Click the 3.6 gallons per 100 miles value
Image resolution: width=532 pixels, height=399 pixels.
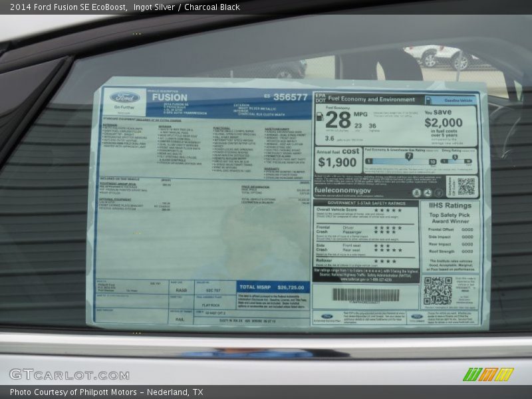[329, 138]
